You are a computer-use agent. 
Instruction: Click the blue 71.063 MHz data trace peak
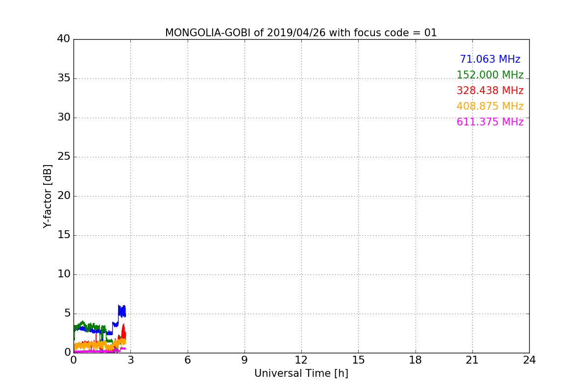click(122, 311)
